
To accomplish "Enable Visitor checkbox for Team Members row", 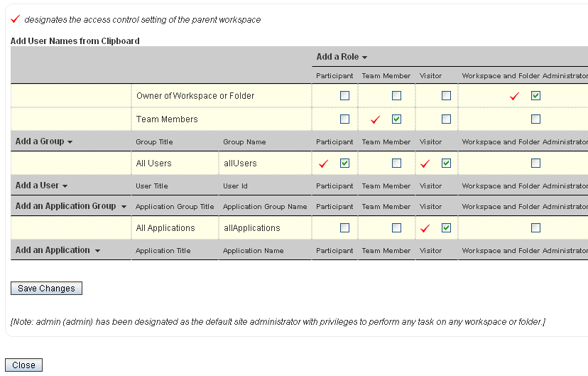I will 446,119.
